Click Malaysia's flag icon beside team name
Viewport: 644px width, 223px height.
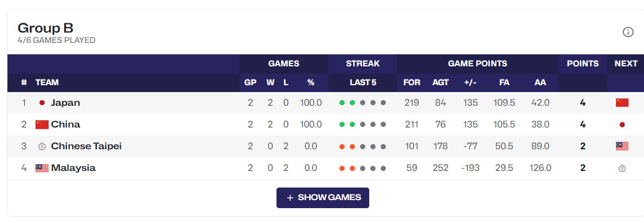(42, 168)
